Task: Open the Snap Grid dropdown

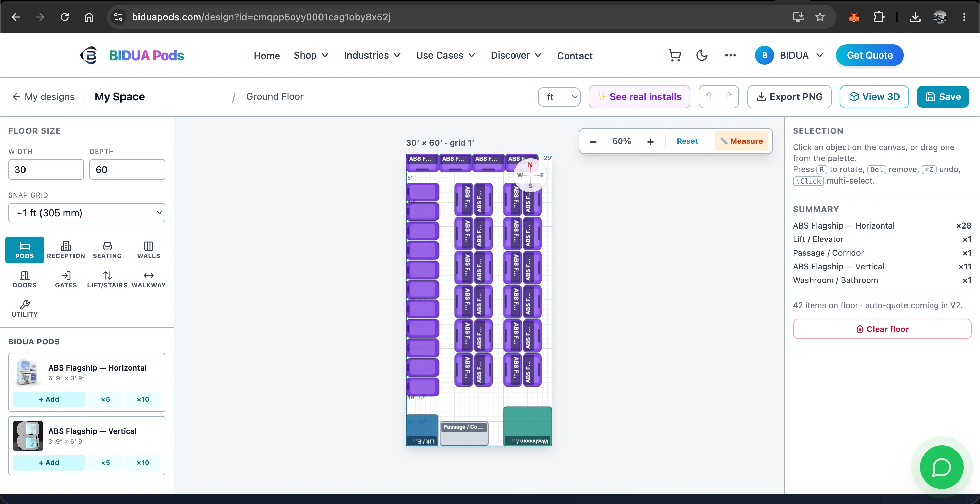Action: (87, 213)
